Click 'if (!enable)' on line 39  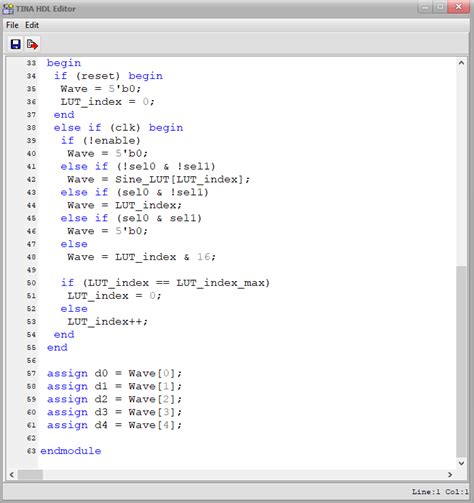(x=100, y=141)
